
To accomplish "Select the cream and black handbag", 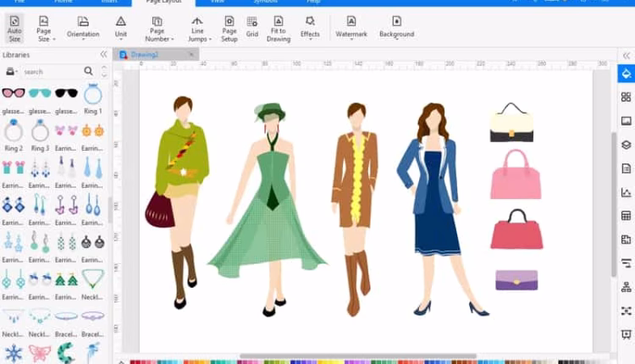I will click(511, 122).
